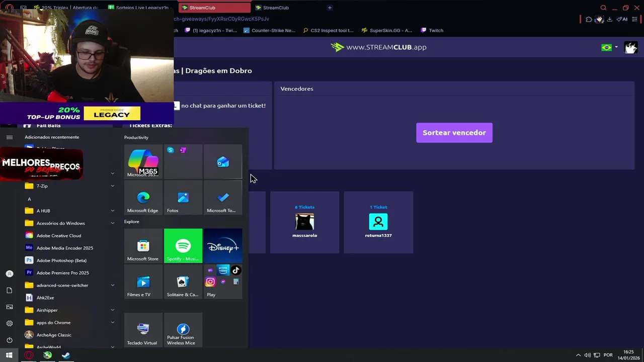
Task: Expand the apps do Chrome folder
Action: tap(70, 322)
